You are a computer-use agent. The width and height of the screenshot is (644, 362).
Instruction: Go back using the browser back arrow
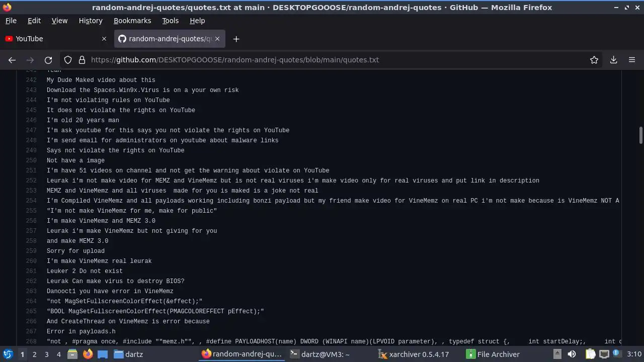pyautogui.click(x=12, y=60)
